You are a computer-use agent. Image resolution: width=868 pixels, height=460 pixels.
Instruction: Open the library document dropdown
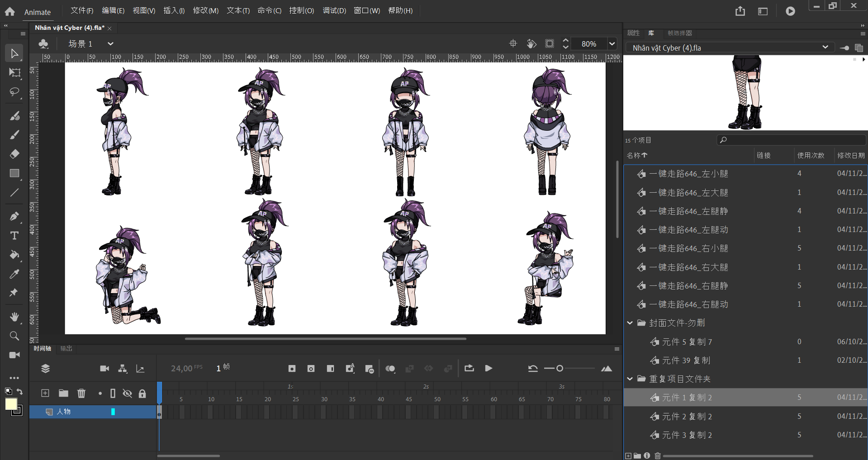(x=825, y=47)
